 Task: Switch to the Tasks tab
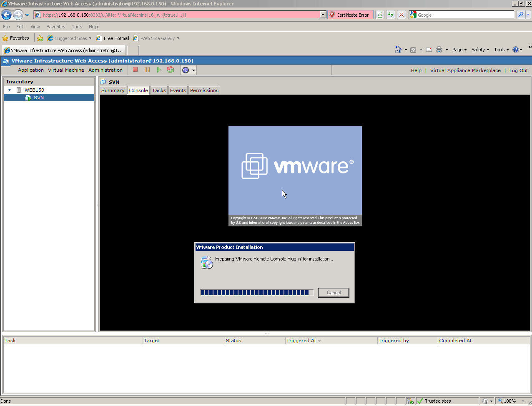pos(159,90)
